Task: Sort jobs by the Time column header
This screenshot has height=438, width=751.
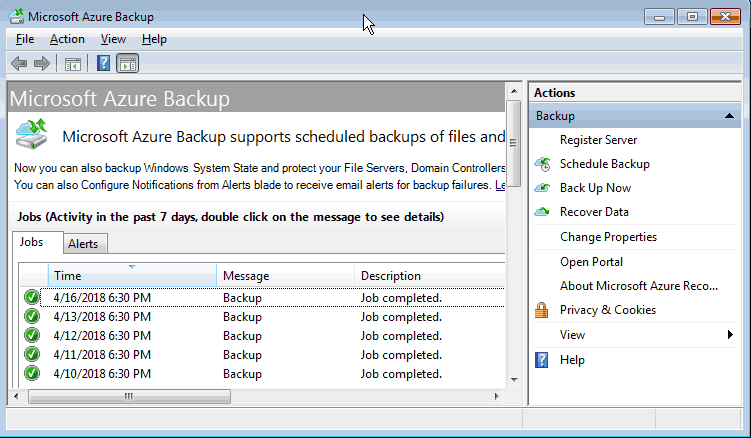Action: click(132, 276)
